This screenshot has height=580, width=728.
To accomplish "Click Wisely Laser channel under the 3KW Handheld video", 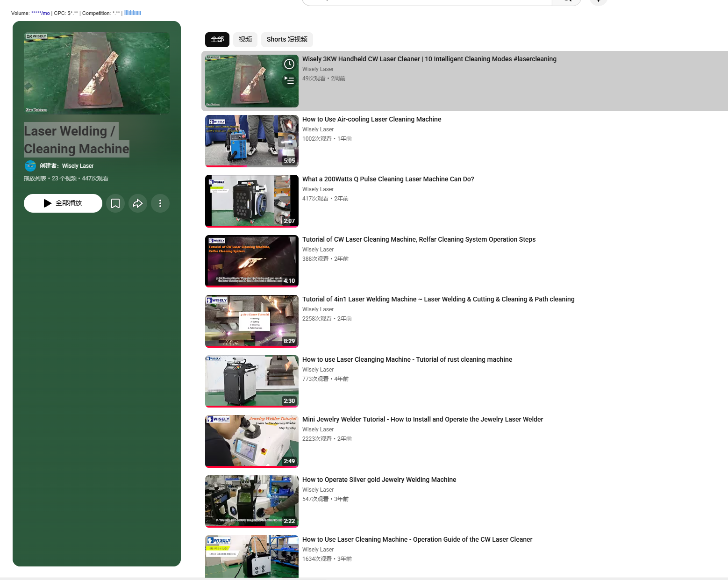I will click(x=318, y=69).
